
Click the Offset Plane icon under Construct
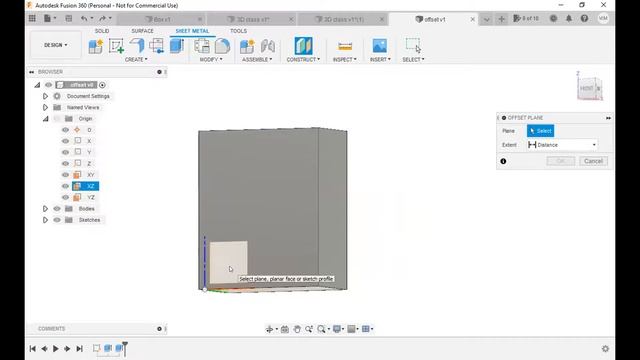point(303,46)
